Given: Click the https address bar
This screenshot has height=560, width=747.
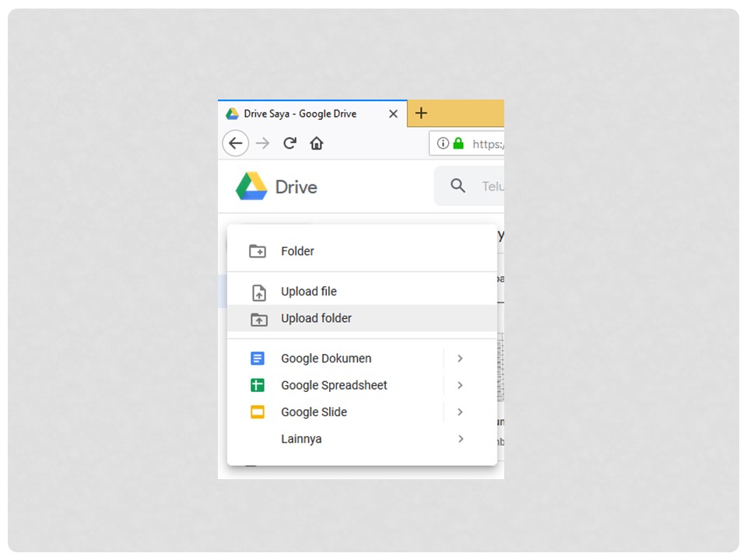Looking at the screenshot, I should tap(467, 143).
